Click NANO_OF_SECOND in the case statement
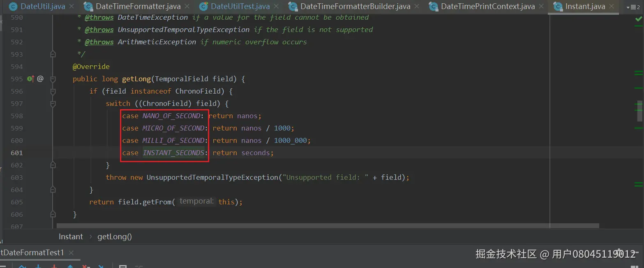Image resolution: width=644 pixels, height=268 pixels. [171, 116]
